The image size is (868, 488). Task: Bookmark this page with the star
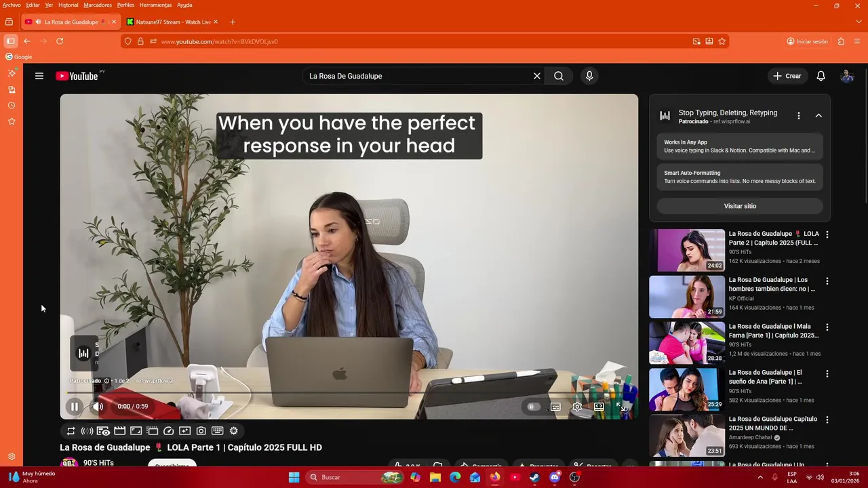(722, 41)
